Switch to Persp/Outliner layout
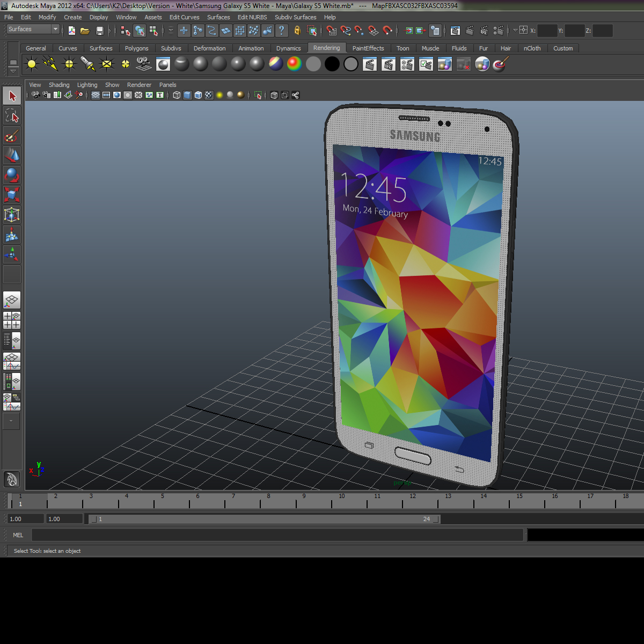This screenshot has height=644, width=644. [12, 340]
